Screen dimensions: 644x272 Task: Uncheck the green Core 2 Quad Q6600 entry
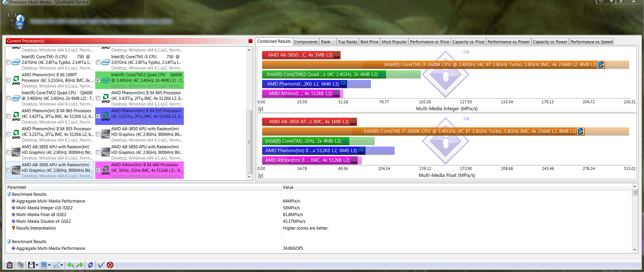pos(98,80)
